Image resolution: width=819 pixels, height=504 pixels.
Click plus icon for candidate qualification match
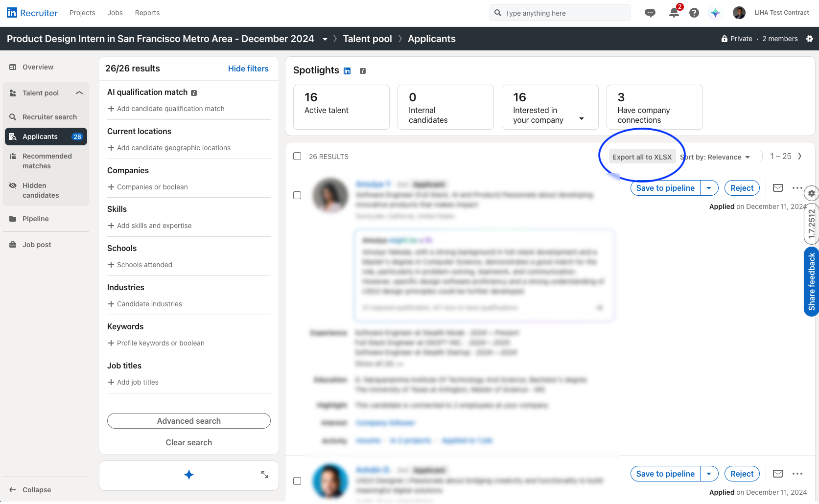click(111, 109)
